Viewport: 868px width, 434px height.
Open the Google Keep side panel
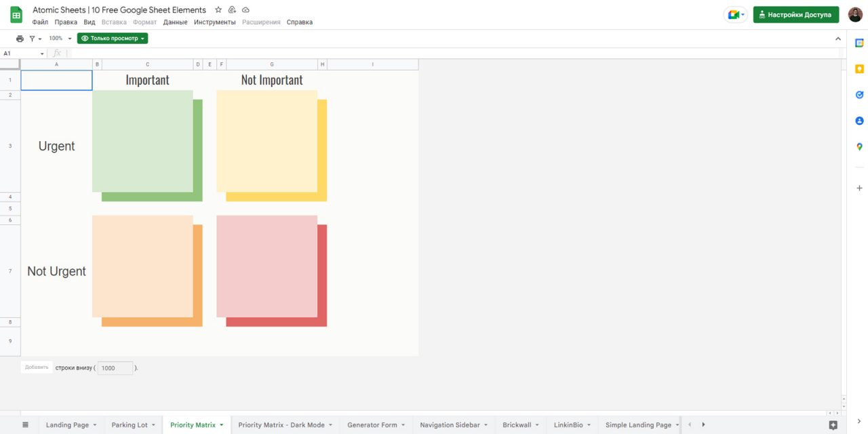[x=859, y=68]
